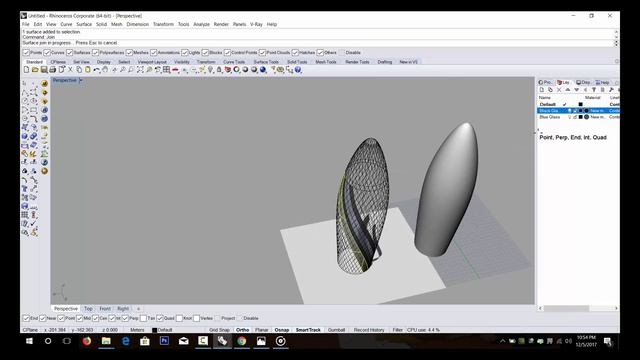Switch to the Top viewport tab

[88, 309]
